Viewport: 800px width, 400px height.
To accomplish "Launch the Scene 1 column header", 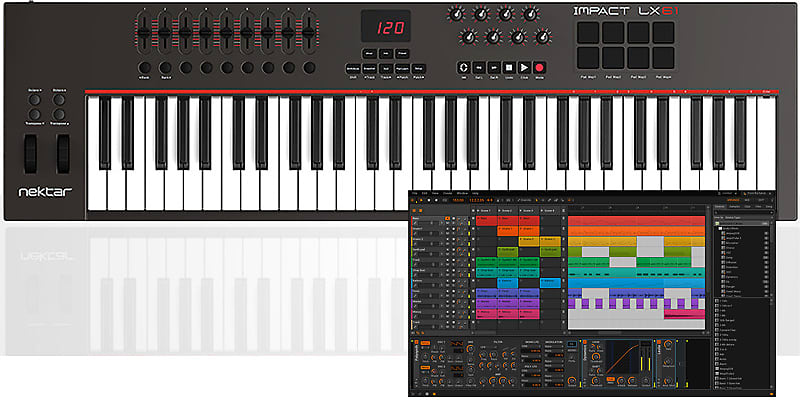I will 486,212.
